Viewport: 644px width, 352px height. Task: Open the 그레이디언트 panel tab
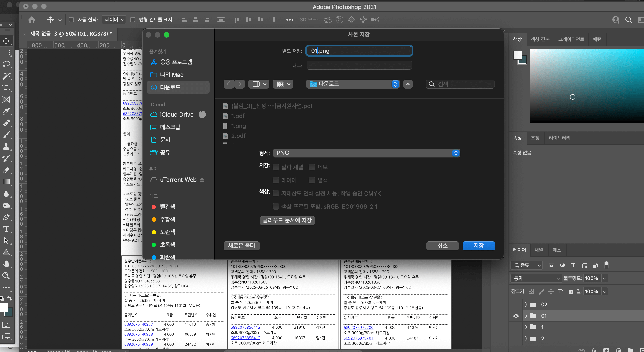pos(571,39)
